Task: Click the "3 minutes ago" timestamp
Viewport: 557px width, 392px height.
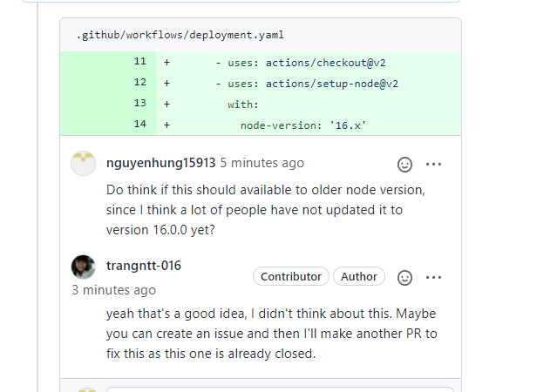Action: coord(114,290)
